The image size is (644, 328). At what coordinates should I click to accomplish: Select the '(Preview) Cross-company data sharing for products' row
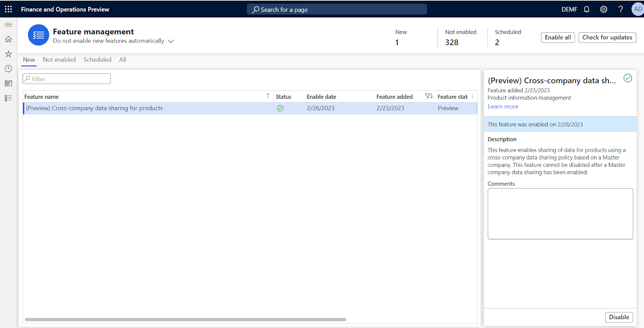point(250,108)
